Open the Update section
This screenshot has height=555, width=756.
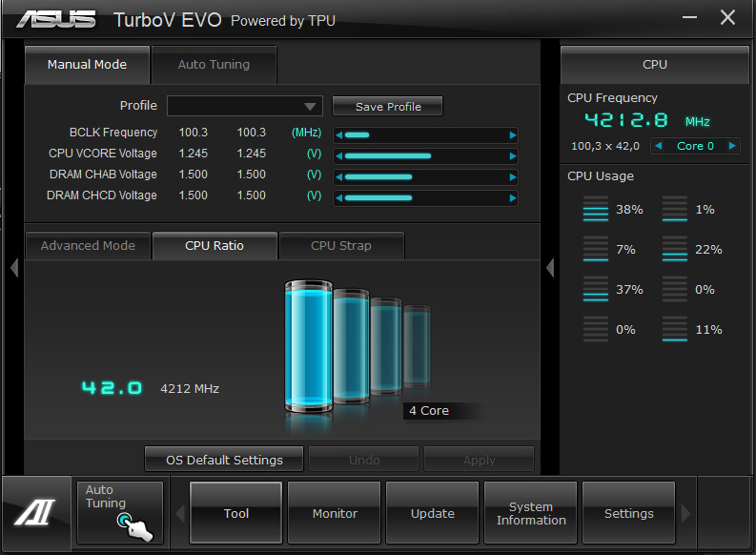tap(433, 513)
